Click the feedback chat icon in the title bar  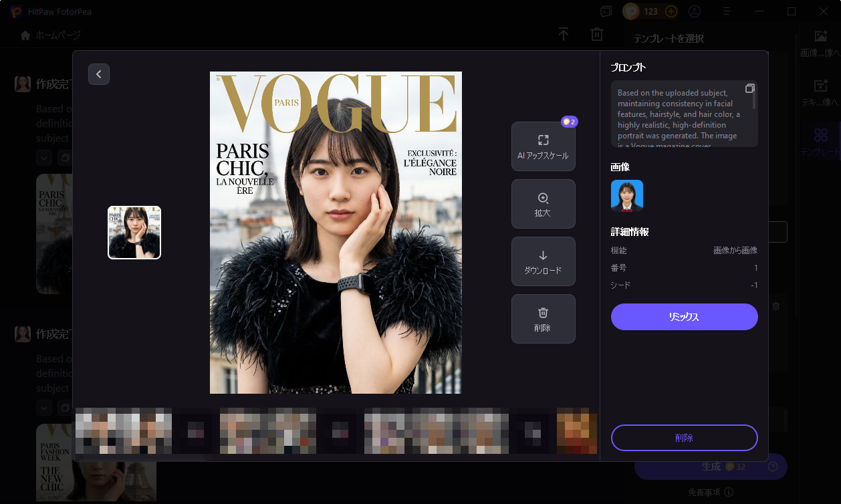[x=606, y=11]
